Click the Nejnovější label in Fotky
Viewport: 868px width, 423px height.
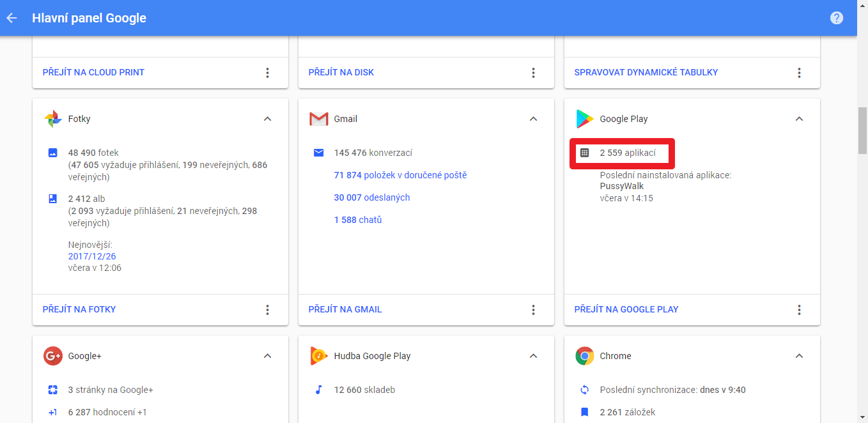[x=91, y=245]
